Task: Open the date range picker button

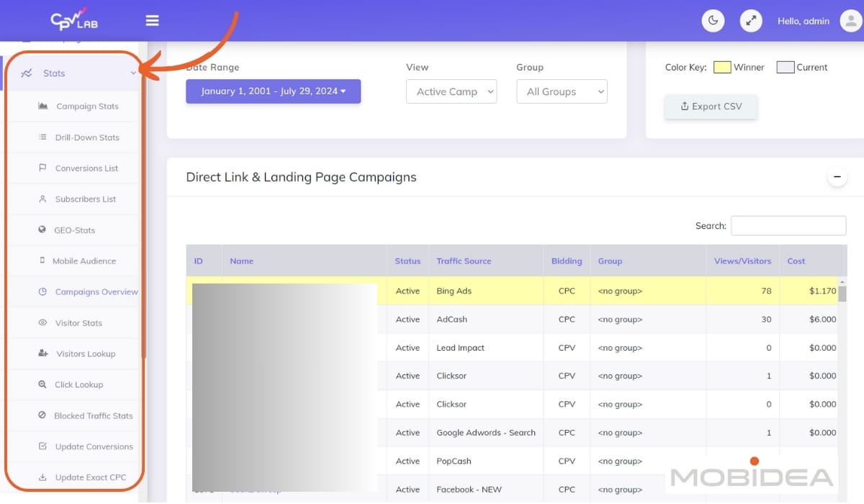Action: click(x=273, y=91)
